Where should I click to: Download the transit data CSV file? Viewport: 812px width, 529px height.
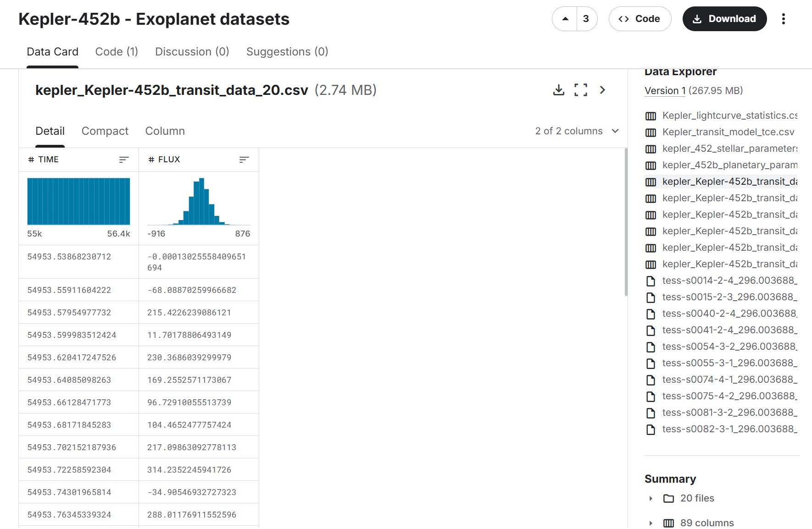tap(558, 90)
